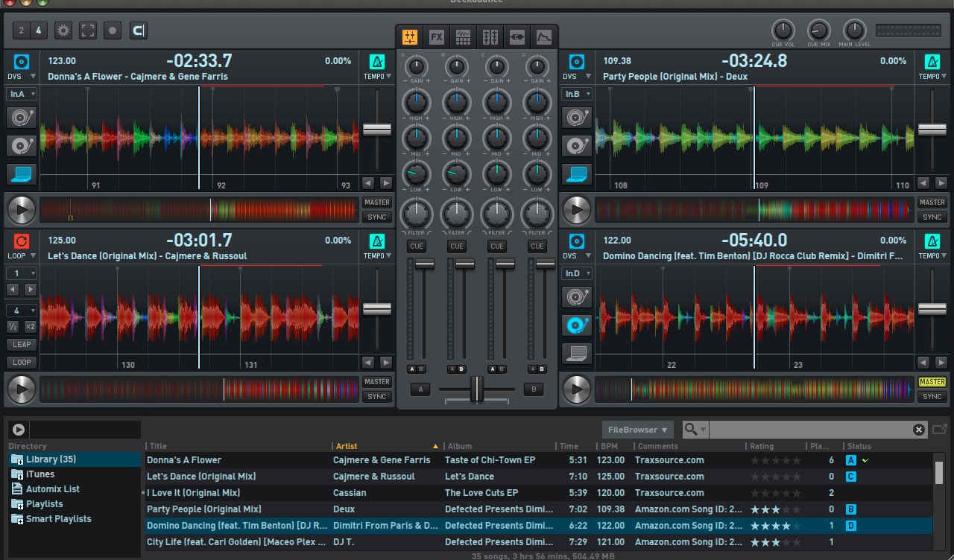Screen dimensions: 954x560
Task: Open the FileBrowser dropdown
Action: coord(637,430)
